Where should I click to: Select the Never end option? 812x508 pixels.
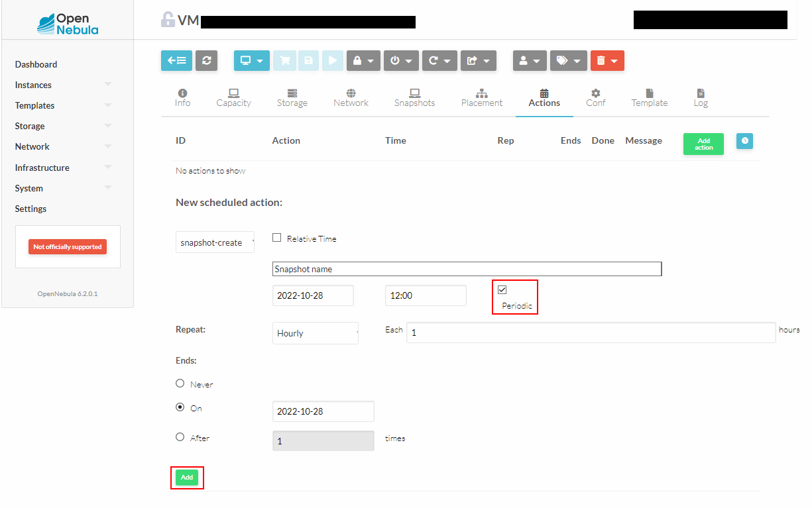click(180, 383)
